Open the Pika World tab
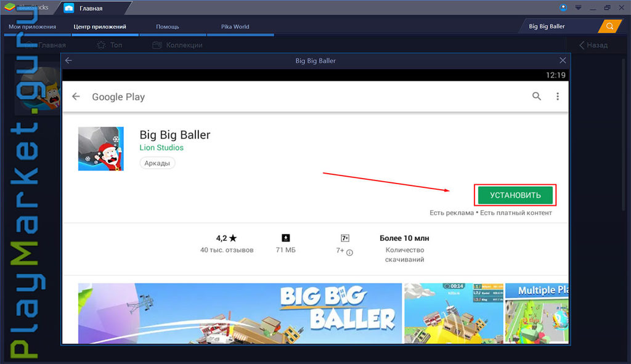 tap(235, 26)
